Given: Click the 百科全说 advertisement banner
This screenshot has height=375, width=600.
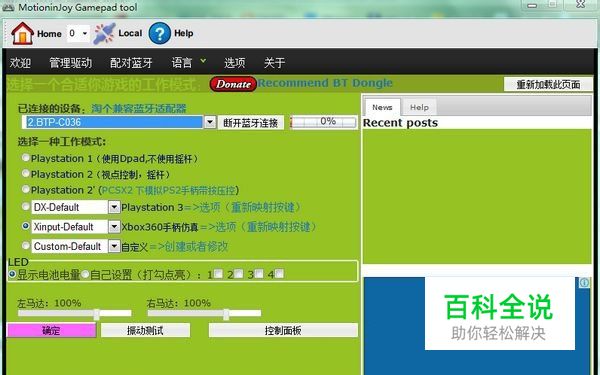Looking at the screenshot, I should point(499,314).
